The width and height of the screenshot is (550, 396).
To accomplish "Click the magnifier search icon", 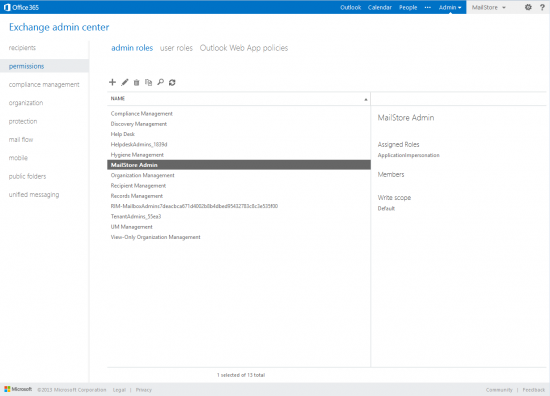I will pyautogui.click(x=160, y=82).
